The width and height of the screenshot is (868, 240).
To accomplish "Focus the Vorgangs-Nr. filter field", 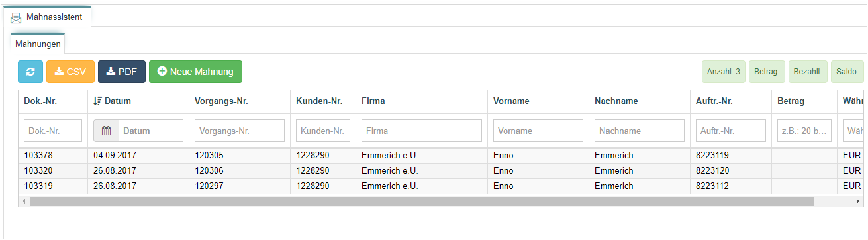I will click(240, 131).
